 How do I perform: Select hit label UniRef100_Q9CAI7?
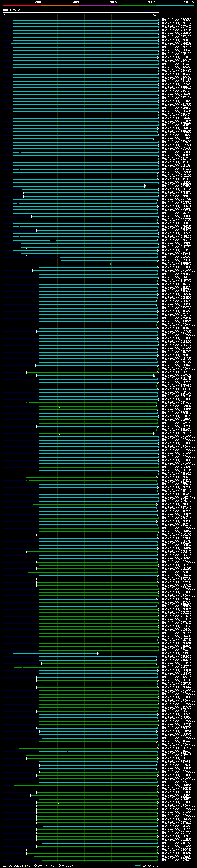pos(177,223)
